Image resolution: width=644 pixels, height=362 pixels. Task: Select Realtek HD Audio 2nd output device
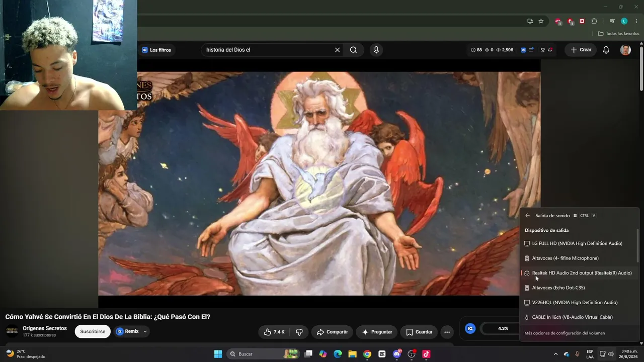click(x=580, y=273)
